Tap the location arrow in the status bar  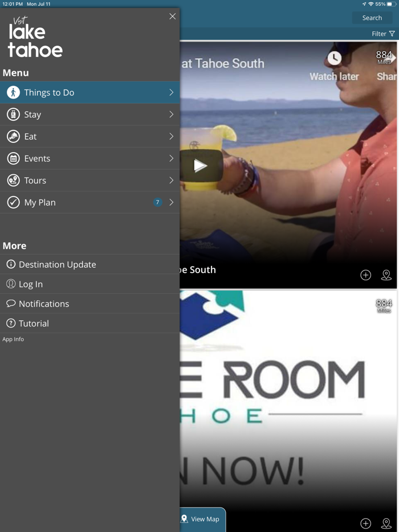[x=364, y=4]
